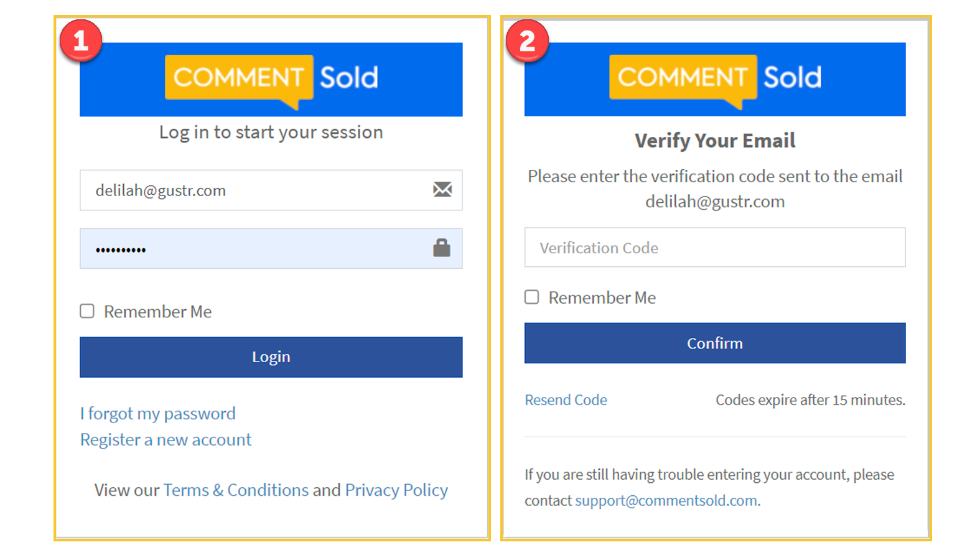The image size is (980, 560).
Task: Click the CommentSold logo on verify panel
Action: click(x=716, y=80)
